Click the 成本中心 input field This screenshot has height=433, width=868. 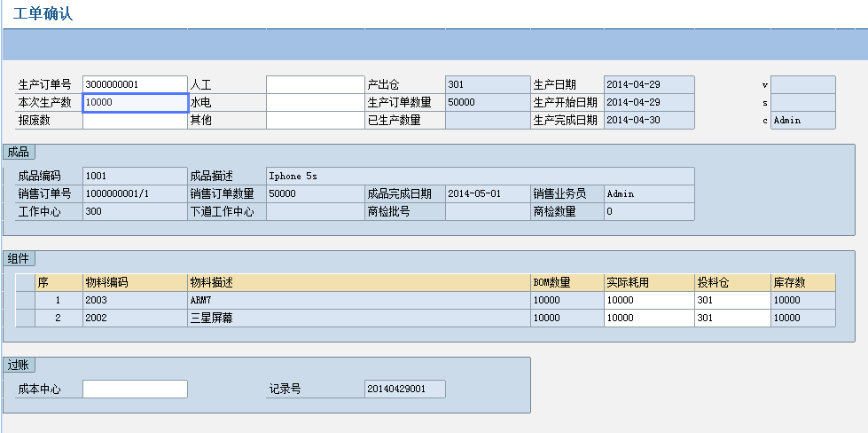coord(135,389)
